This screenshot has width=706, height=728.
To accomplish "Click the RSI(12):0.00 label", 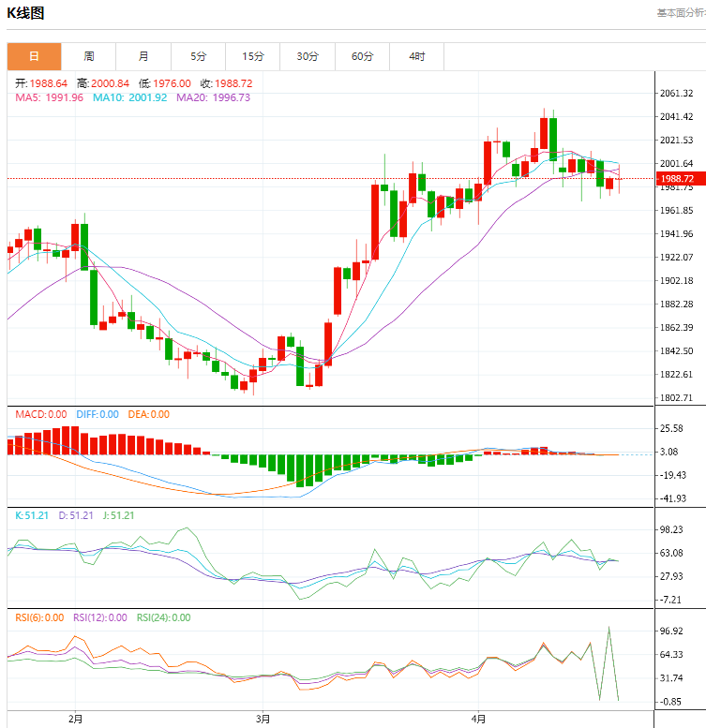I will pos(100,617).
